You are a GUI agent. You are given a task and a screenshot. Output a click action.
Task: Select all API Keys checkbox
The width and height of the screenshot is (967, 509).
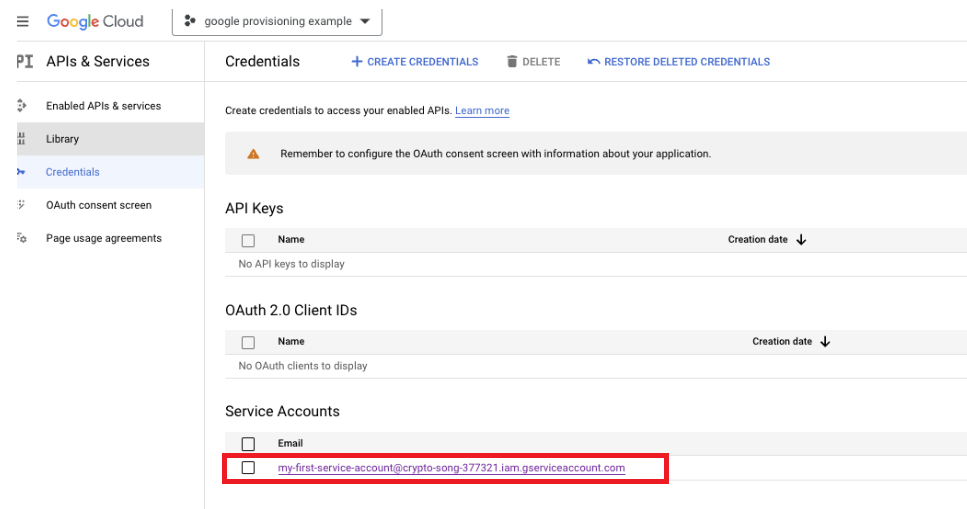(x=248, y=240)
